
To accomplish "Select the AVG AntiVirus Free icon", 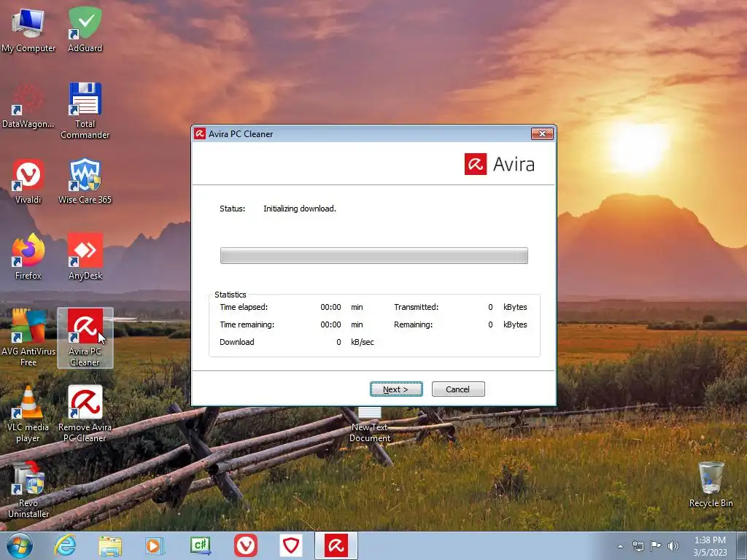I will coord(28,337).
